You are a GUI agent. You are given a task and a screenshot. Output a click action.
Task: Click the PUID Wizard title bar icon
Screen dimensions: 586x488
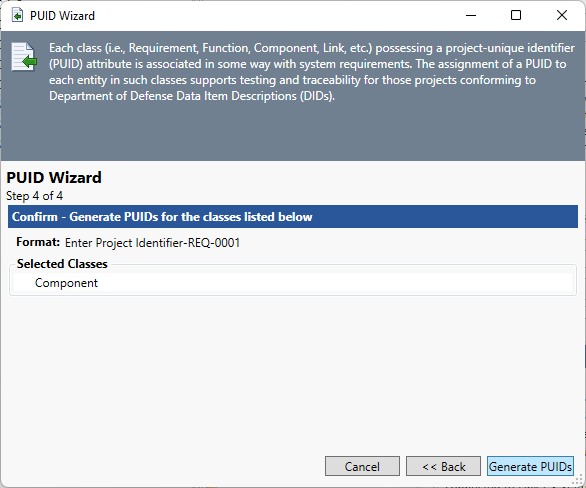17,16
